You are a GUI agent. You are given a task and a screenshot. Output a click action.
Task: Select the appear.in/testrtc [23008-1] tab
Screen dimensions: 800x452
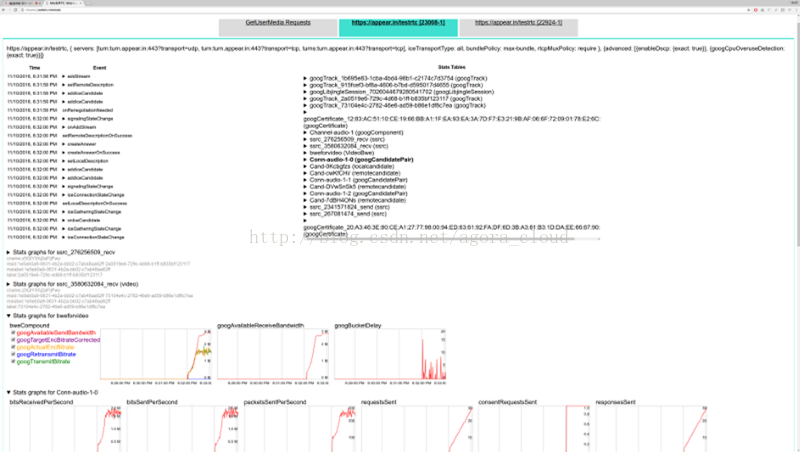coord(398,28)
